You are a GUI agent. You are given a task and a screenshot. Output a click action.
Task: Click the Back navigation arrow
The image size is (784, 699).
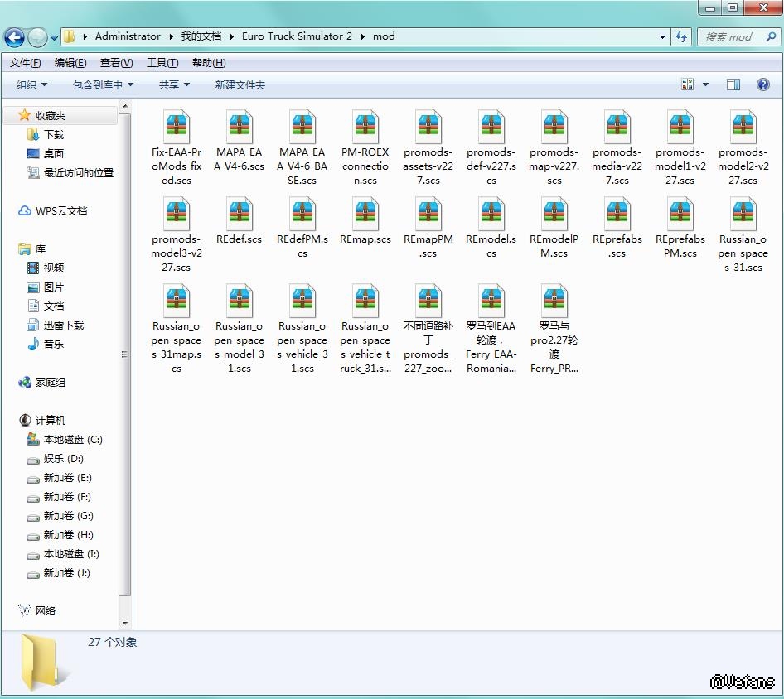click(14, 37)
